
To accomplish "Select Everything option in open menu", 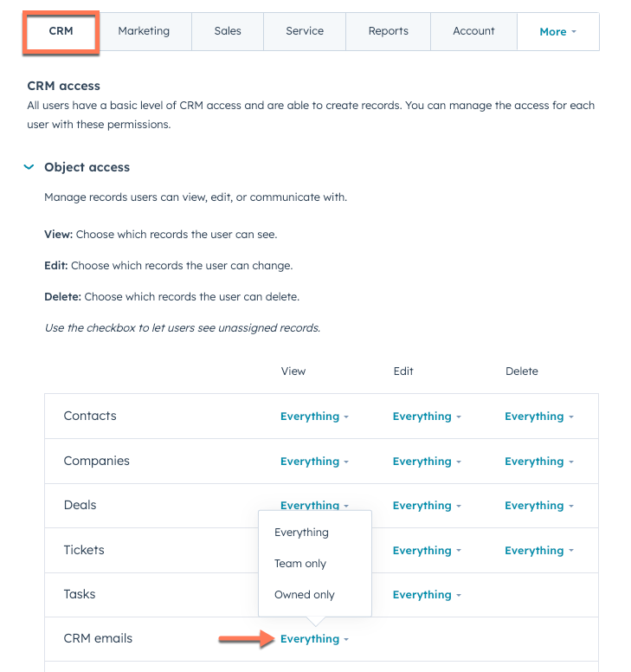I will pyautogui.click(x=301, y=533).
